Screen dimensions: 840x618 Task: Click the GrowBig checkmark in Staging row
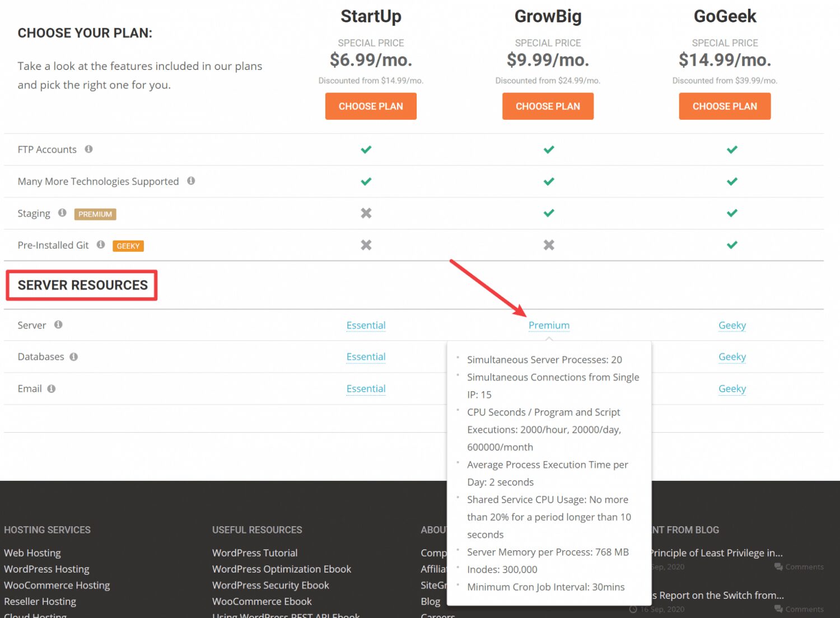pyautogui.click(x=549, y=213)
